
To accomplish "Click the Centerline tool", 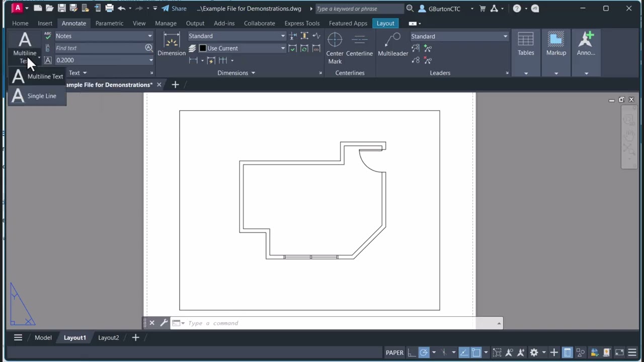I will pyautogui.click(x=359, y=44).
